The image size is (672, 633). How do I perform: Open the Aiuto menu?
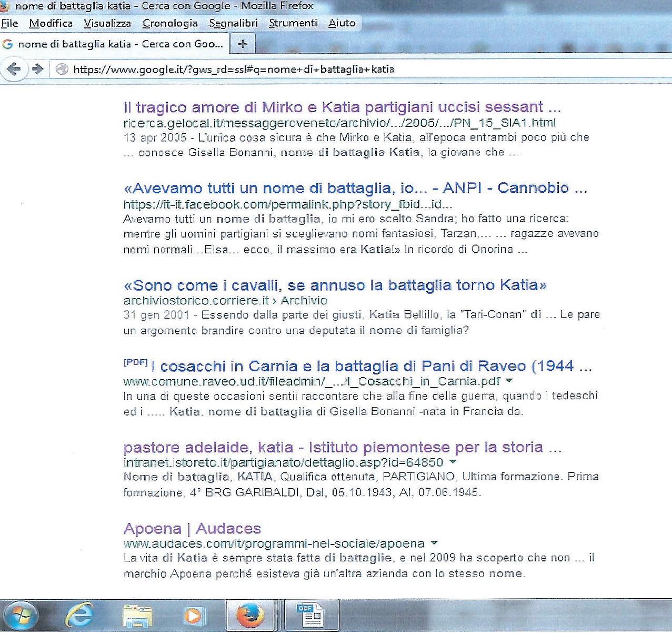(x=342, y=23)
